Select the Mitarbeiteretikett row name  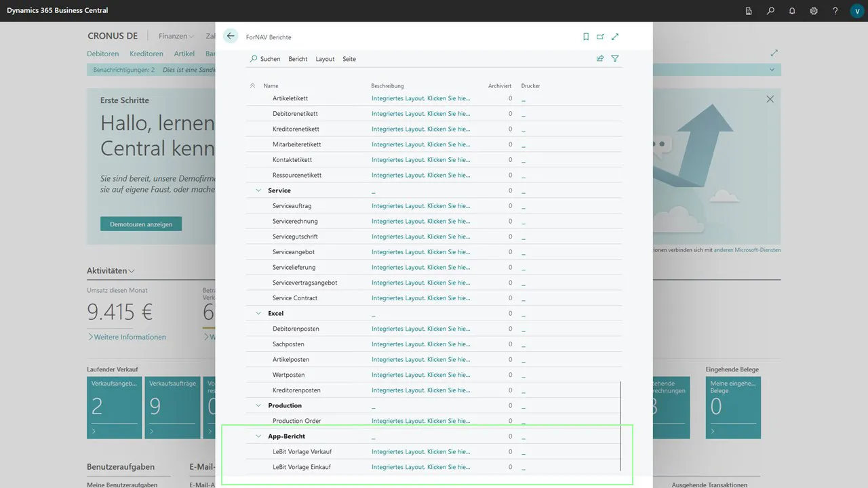297,144
